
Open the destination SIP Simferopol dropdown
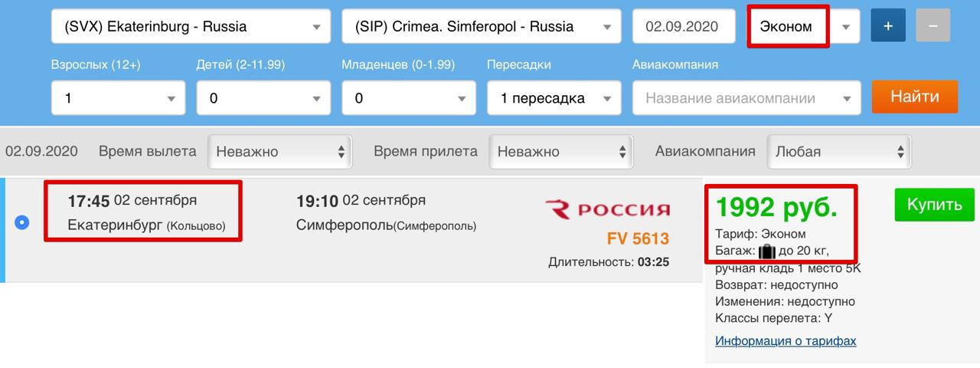coord(481,26)
